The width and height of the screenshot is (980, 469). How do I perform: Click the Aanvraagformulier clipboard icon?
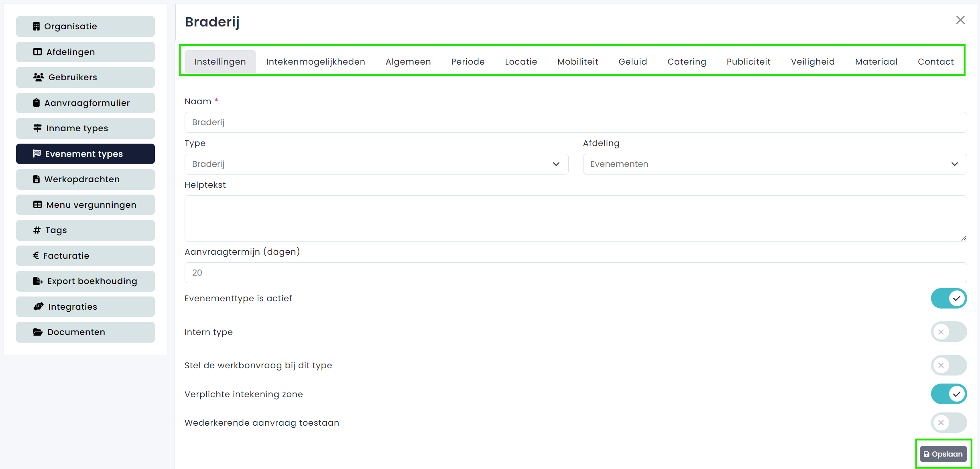tap(37, 103)
